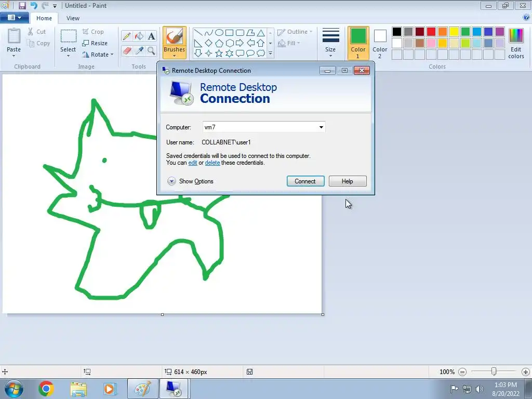Choose the Triangle shape
Viewport: 532px width, 399px height.
[x=261, y=33]
